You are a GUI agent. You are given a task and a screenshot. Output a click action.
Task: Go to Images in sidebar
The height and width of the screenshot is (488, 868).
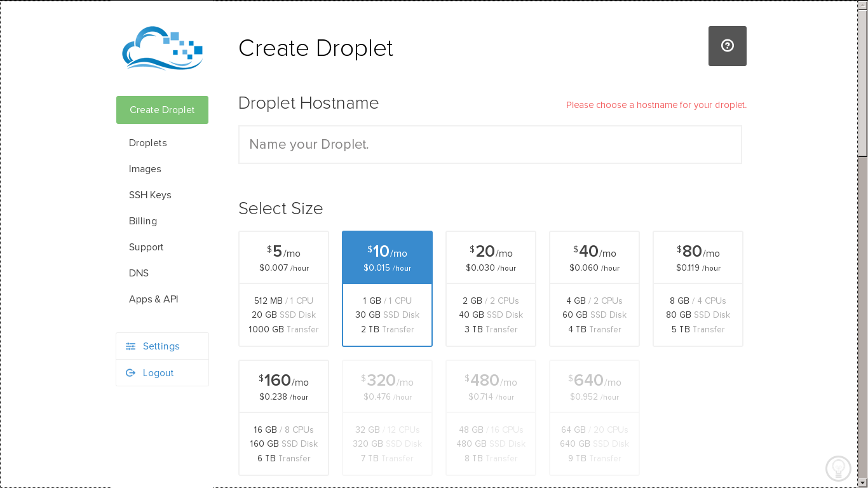(145, 169)
